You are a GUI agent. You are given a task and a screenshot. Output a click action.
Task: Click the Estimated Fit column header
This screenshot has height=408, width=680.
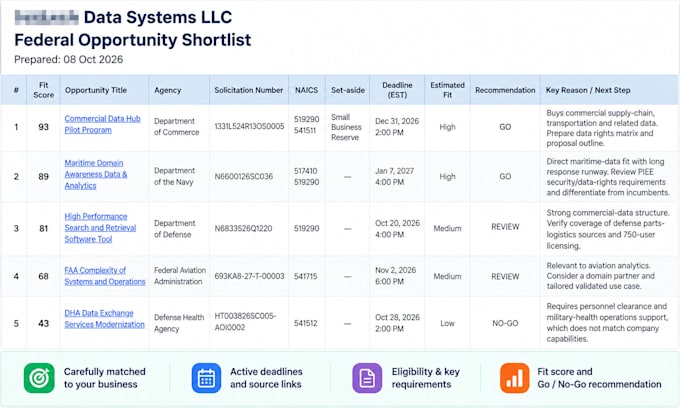(x=447, y=90)
